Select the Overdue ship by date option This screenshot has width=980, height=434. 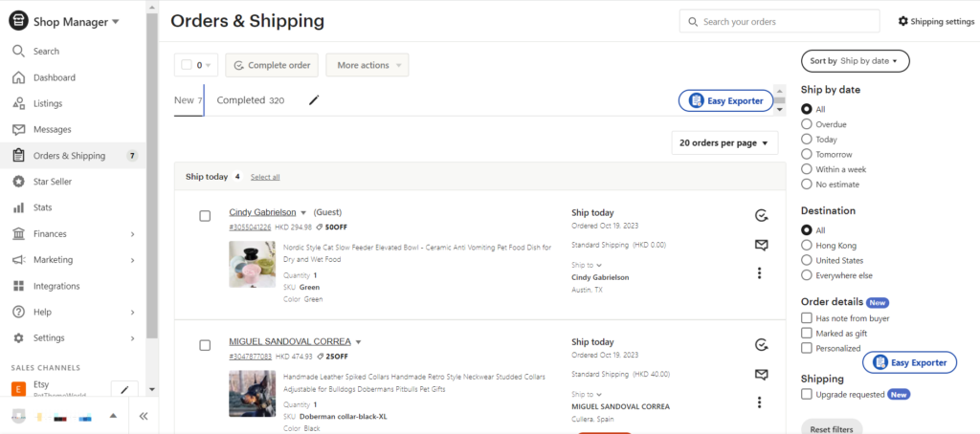coord(807,124)
